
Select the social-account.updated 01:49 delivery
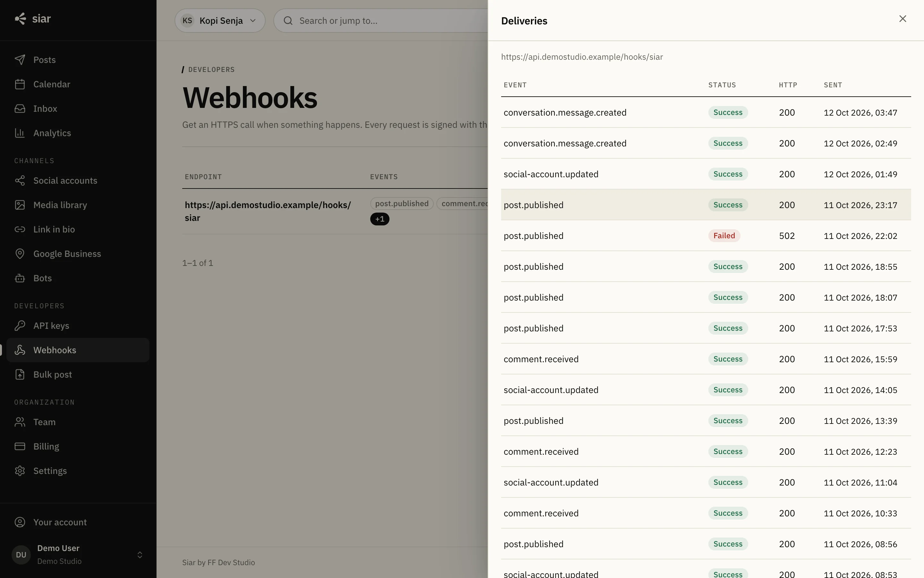[706, 174]
